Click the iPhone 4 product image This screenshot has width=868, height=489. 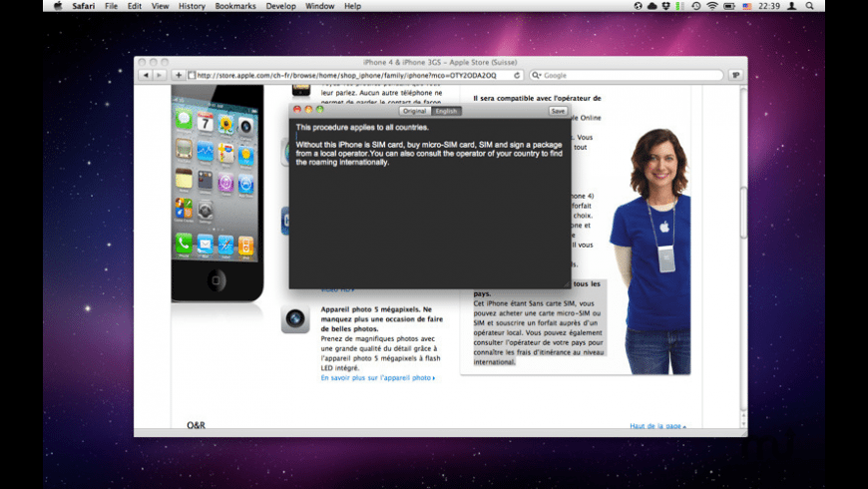point(217,194)
